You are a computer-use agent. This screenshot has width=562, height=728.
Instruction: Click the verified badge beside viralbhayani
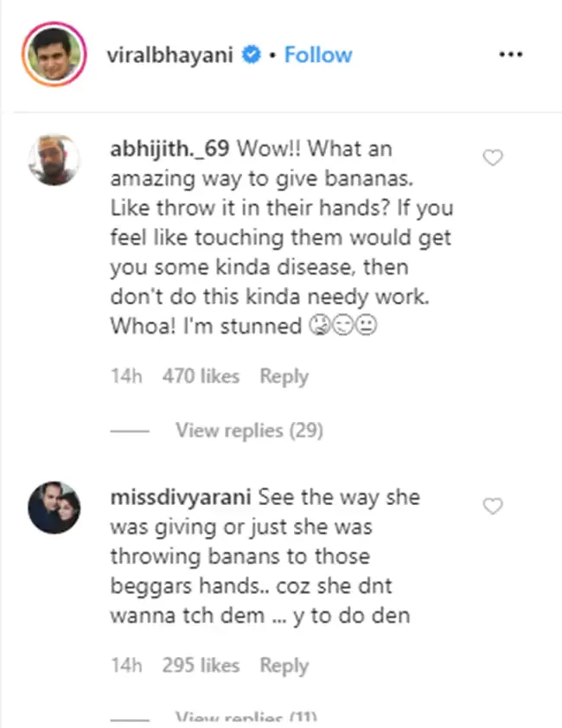pos(252,55)
